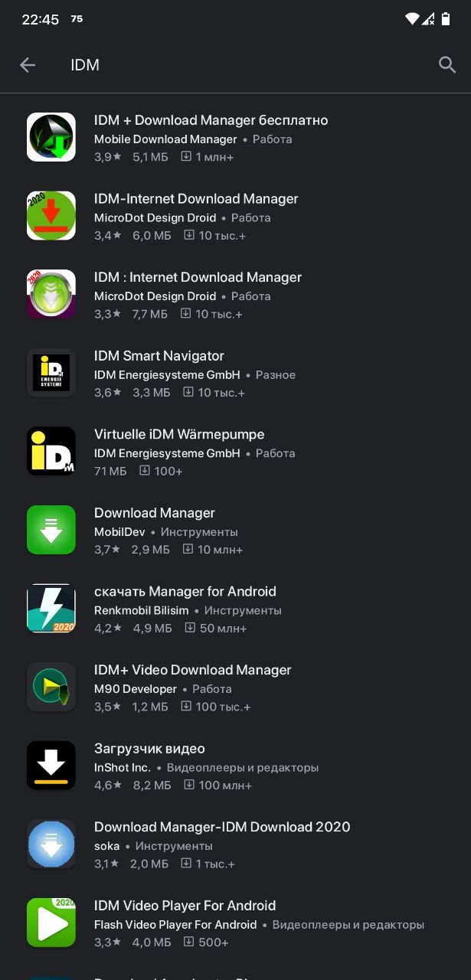The width and height of the screenshot is (471, 980).
Task: Open Virtuelle iDM Wärmepumpe app icon
Action: 51,451
